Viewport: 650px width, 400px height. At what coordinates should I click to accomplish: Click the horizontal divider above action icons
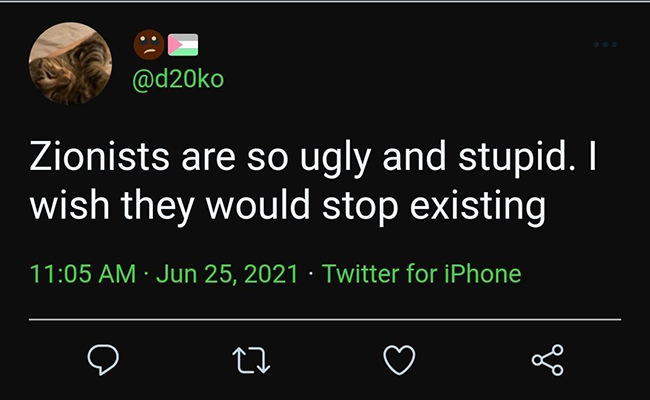(325, 320)
